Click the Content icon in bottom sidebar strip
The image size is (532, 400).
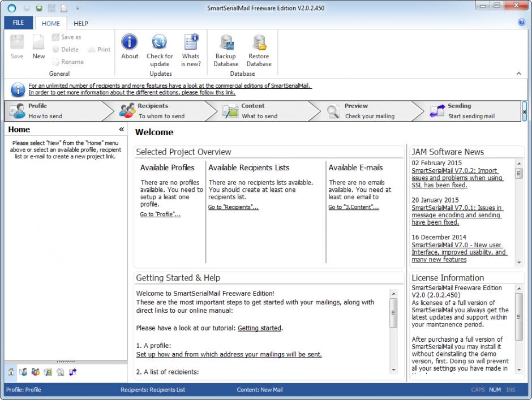(48, 372)
